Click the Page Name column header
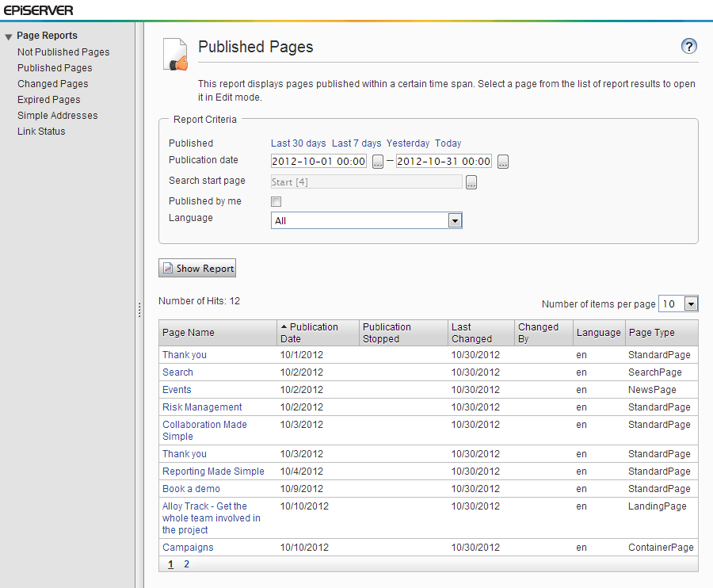 point(218,333)
